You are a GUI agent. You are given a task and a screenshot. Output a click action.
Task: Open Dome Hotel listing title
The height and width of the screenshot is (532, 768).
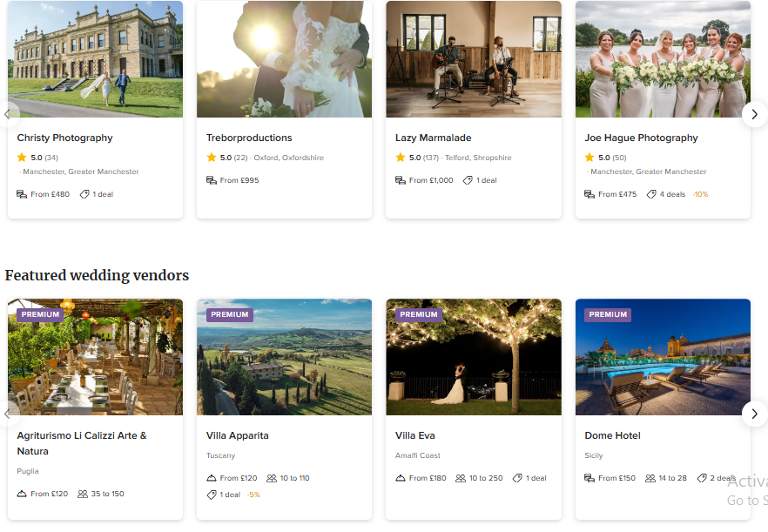[612, 435]
